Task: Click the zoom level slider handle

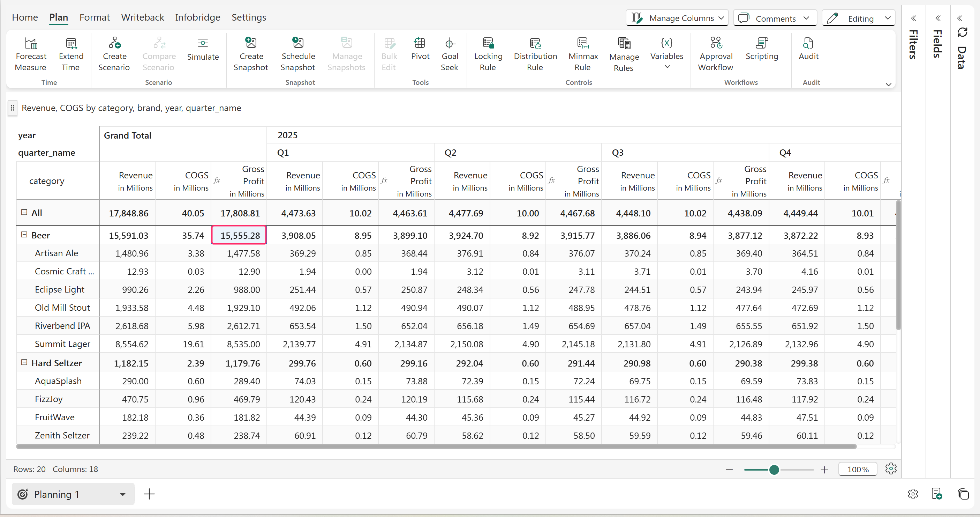Action: (774, 470)
